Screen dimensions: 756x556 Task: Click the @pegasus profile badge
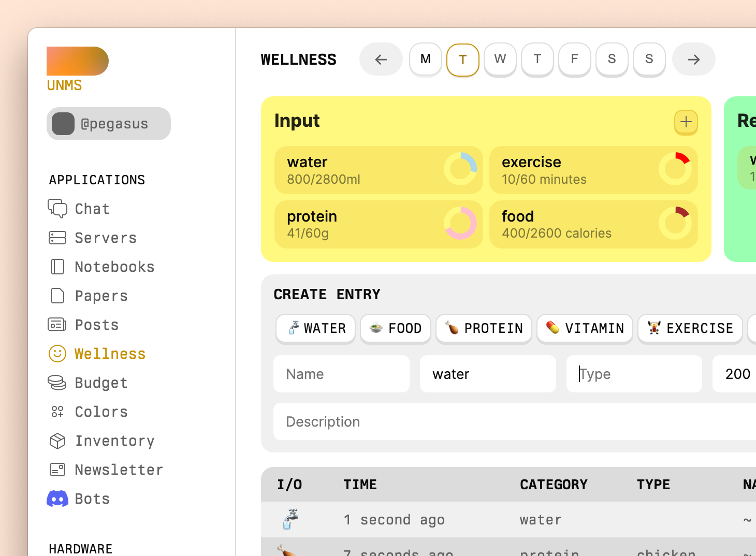(108, 124)
